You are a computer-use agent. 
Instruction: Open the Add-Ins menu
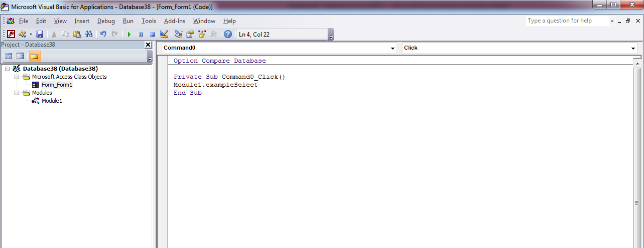(x=175, y=21)
